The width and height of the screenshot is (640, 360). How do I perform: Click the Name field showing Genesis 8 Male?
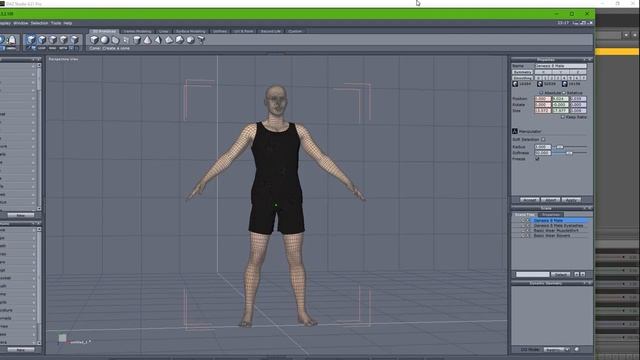click(561, 66)
